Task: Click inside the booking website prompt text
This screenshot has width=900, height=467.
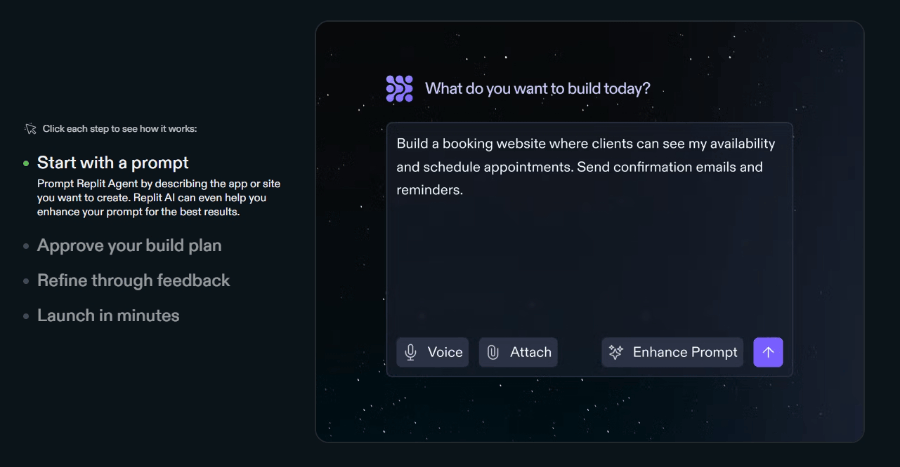Action: [585, 167]
